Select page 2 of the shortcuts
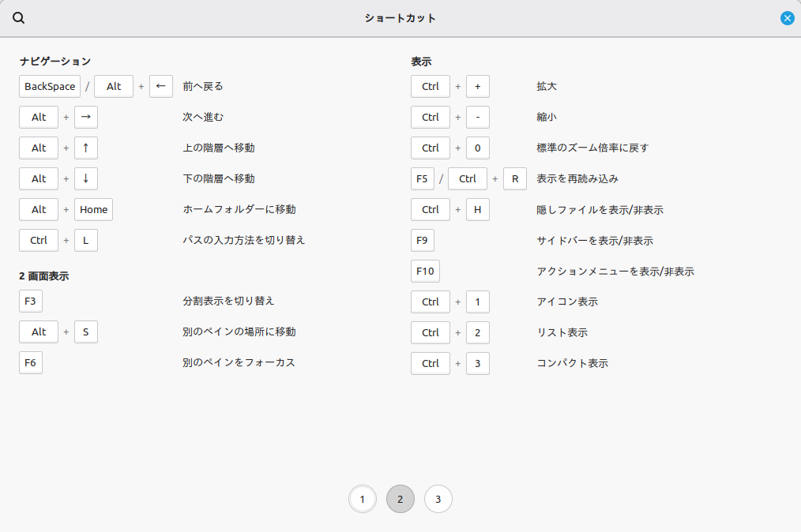 click(x=400, y=499)
